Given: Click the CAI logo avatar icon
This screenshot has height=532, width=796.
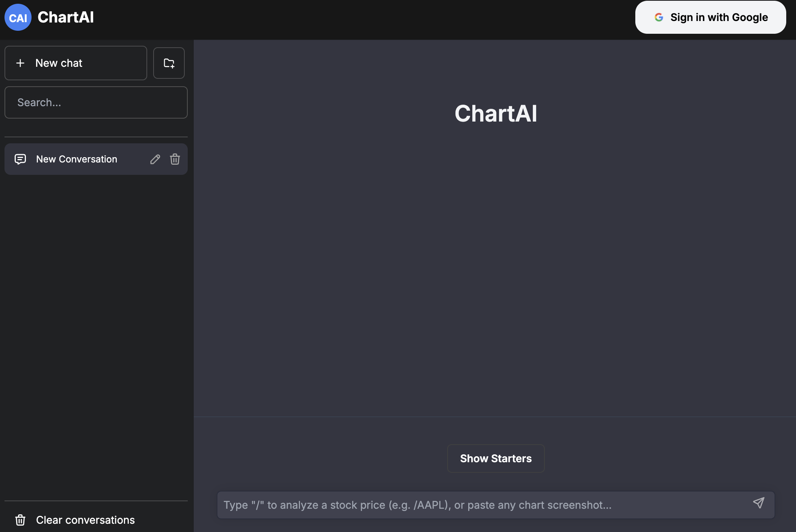Looking at the screenshot, I should point(18,17).
